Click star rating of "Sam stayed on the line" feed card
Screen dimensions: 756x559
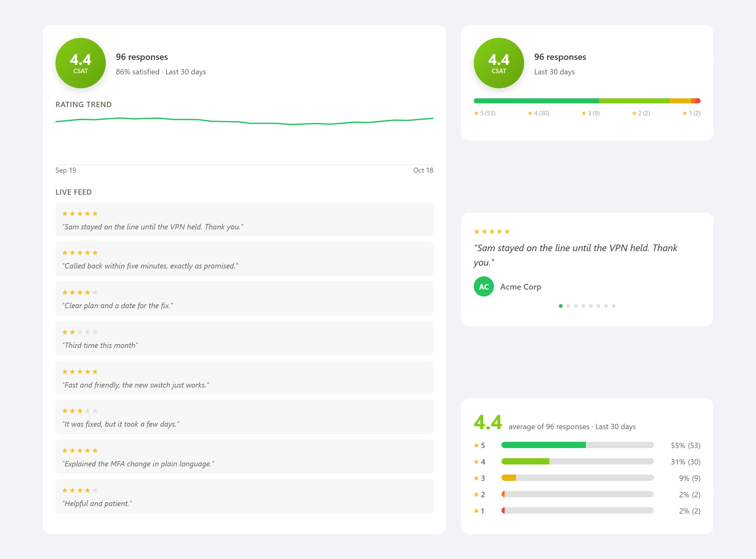[x=80, y=214]
